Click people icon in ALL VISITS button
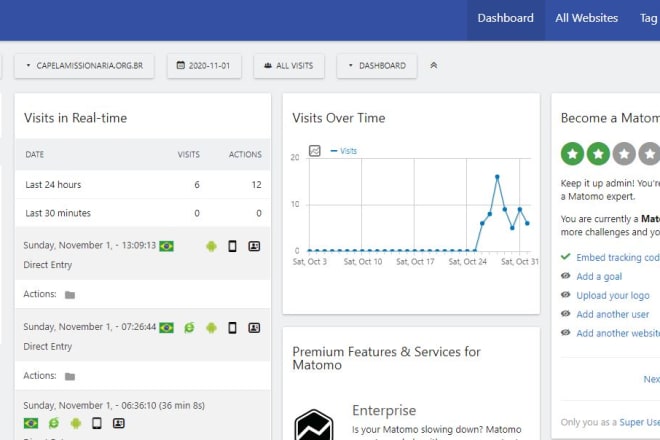 (268, 66)
